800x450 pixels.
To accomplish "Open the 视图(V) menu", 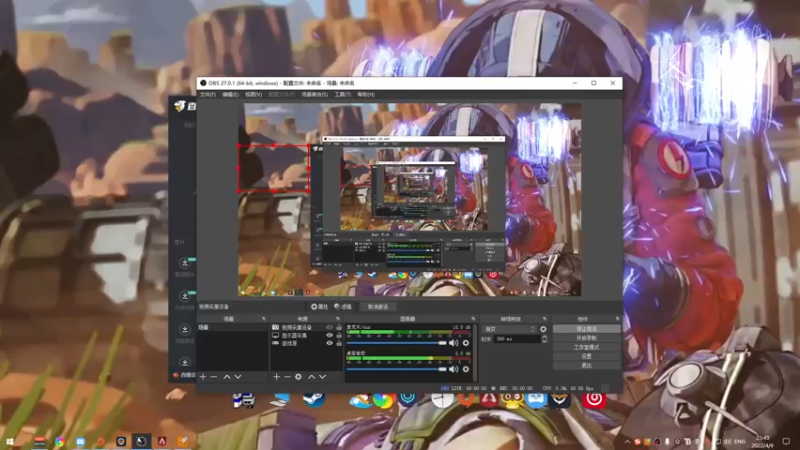I will pyautogui.click(x=254, y=94).
